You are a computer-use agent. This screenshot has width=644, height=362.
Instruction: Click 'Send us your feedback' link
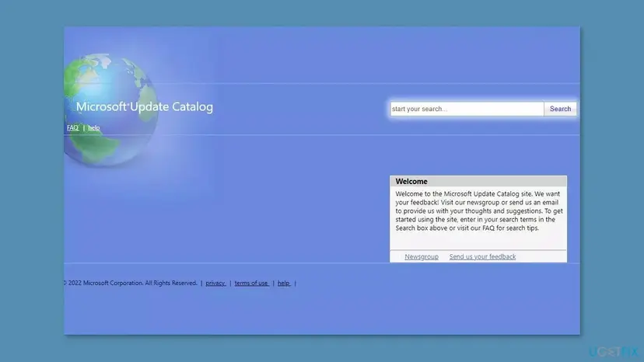pos(482,256)
